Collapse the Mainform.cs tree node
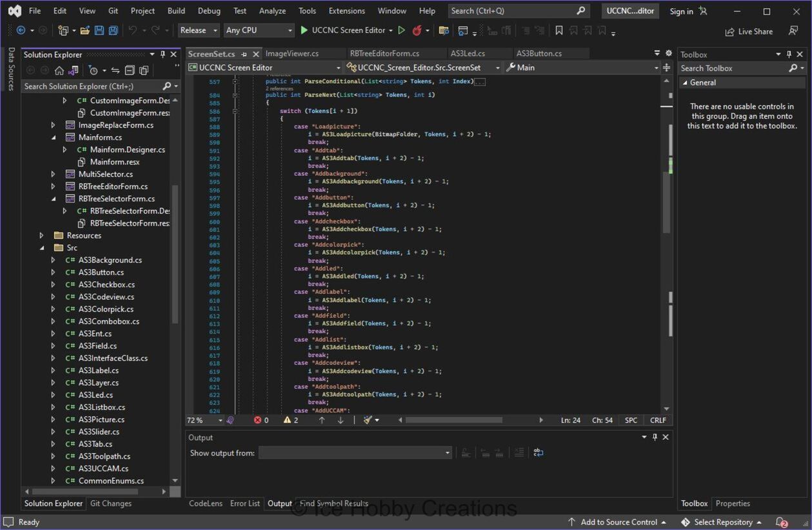The height and width of the screenshot is (530, 812). click(x=54, y=138)
